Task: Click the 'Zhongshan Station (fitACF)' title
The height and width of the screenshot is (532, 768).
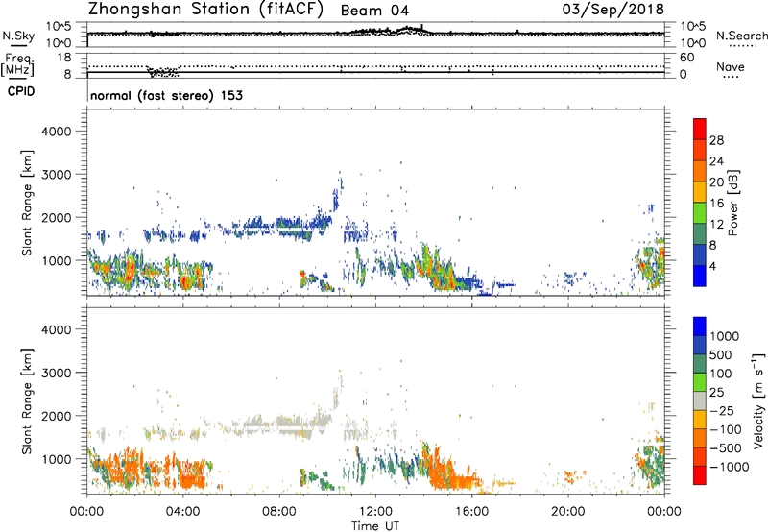Action: pos(205,10)
